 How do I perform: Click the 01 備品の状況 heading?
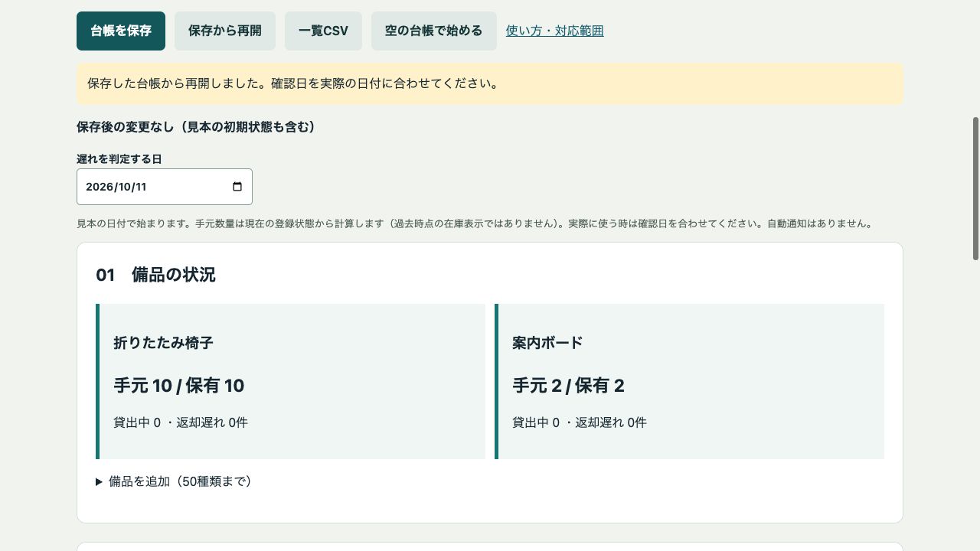pyautogui.click(x=155, y=275)
